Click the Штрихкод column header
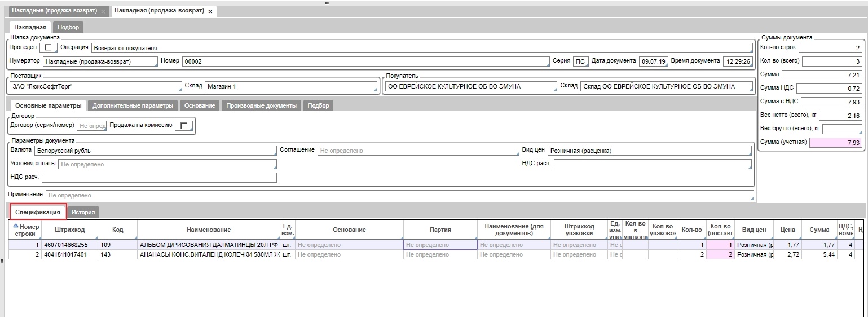Image resolution: width=868 pixels, height=317 pixels. point(70,230)
